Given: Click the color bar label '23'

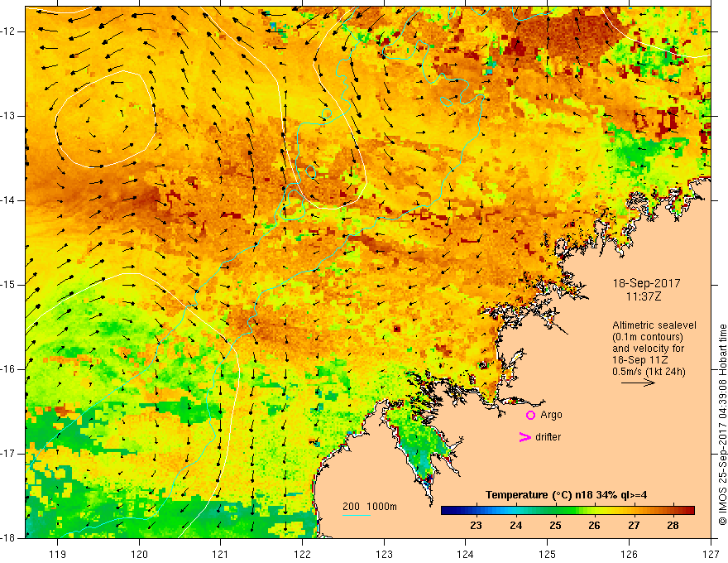Looking at the screenshot, I should [476, 526].
